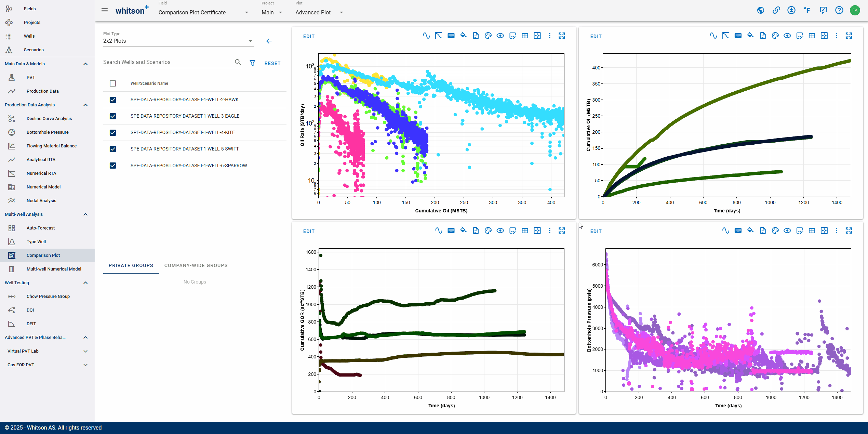The image size is (868, 434).
Task: Toggle the eye visibility icon on the Bottomhole Pressure plot
Action: tap(787, 231)
